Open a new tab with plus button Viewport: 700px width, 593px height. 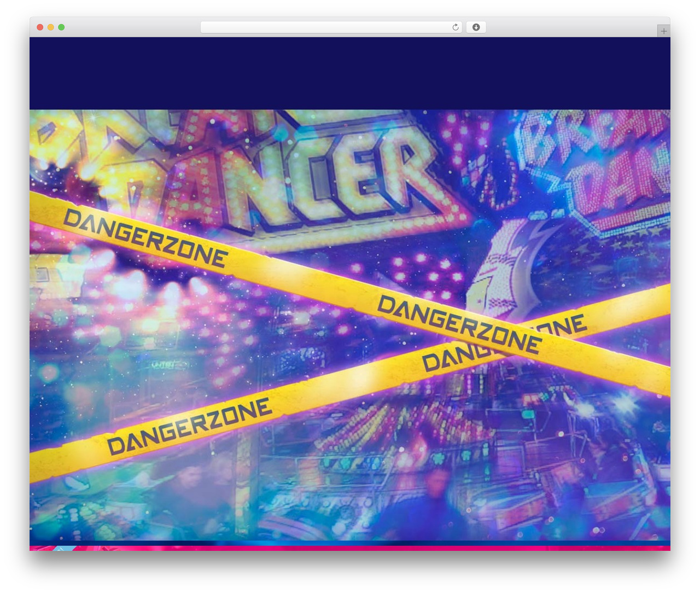(663, 31)
